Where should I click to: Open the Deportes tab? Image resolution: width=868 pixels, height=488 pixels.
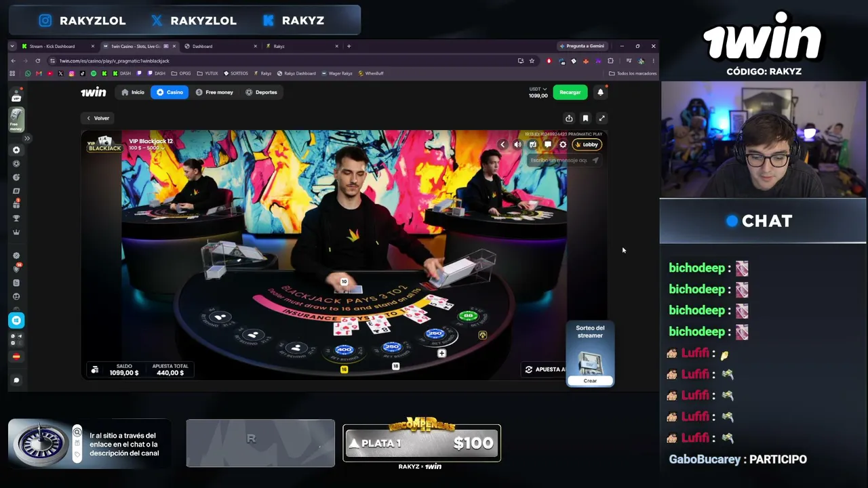tap(261, 92)
